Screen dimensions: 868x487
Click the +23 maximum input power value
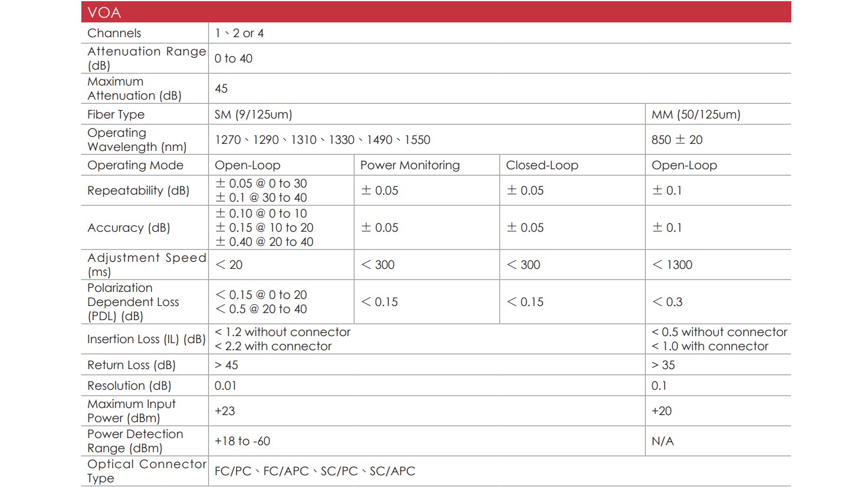[x=225, y=411]
